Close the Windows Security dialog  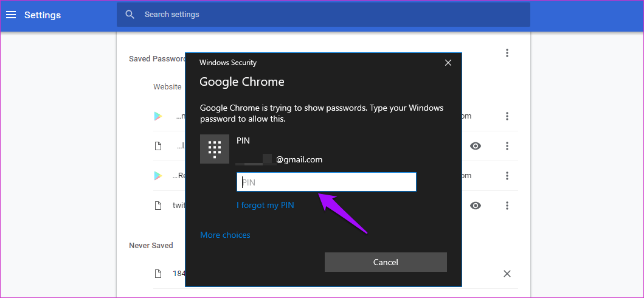[x=448, y=63]
